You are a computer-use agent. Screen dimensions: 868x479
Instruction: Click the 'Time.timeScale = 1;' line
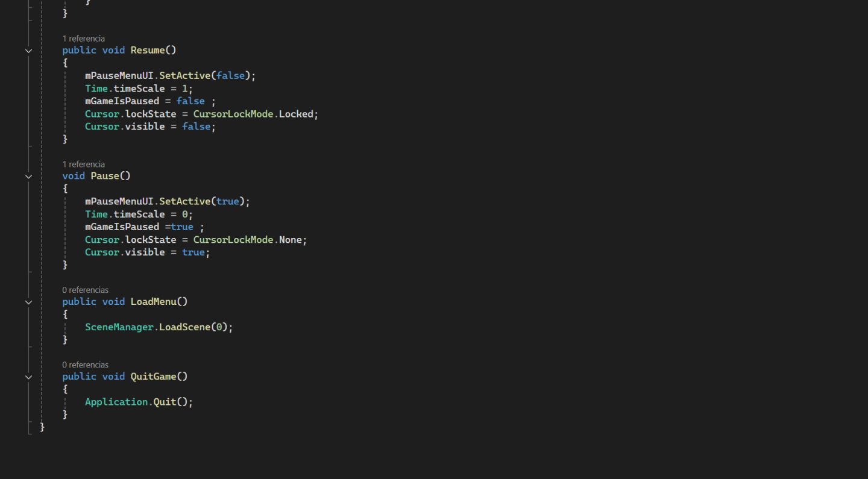(139, 88)
